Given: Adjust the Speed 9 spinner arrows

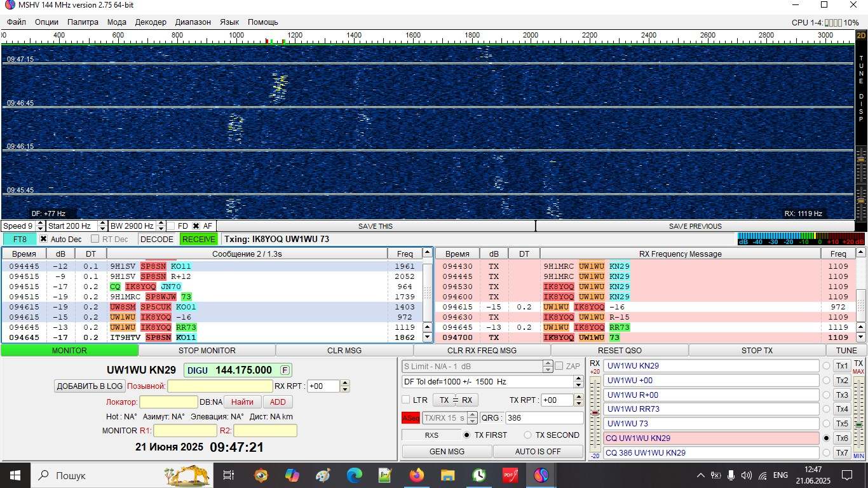Looking at the screenshot, I should pos(41,226).
